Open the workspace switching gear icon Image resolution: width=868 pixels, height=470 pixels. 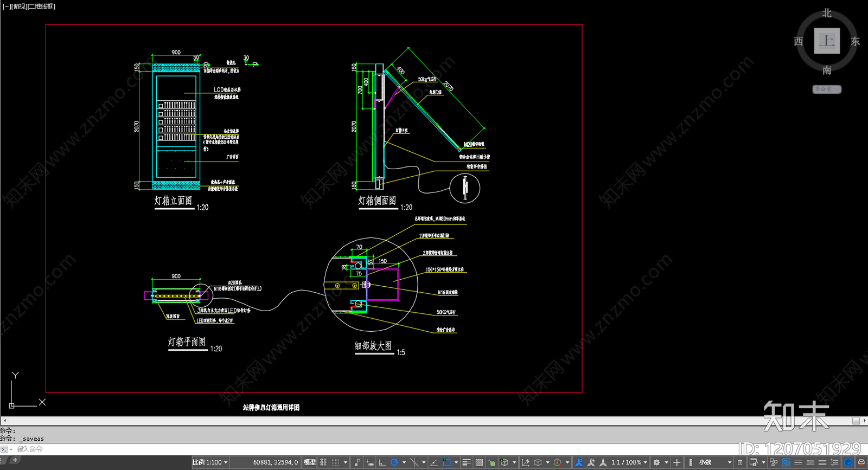pos(656,462)
